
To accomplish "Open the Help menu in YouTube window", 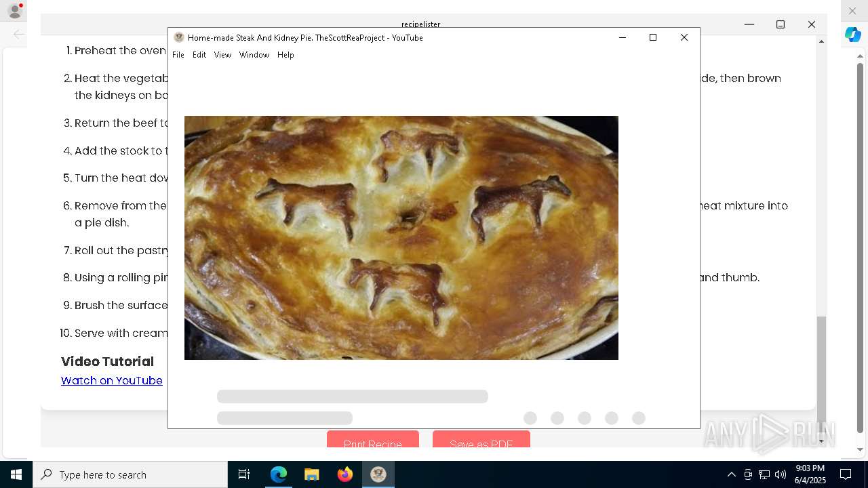I will pyautogui.click(x=285, y=55).
